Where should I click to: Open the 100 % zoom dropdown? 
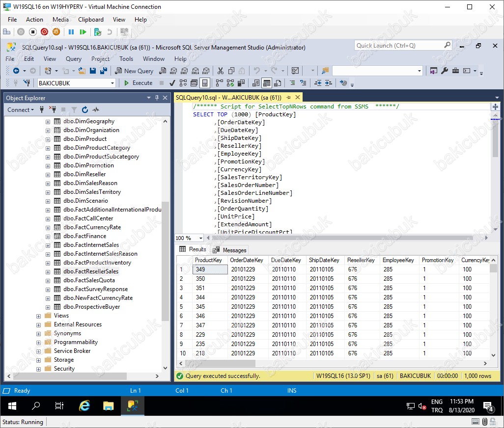[x=201, y=238]
